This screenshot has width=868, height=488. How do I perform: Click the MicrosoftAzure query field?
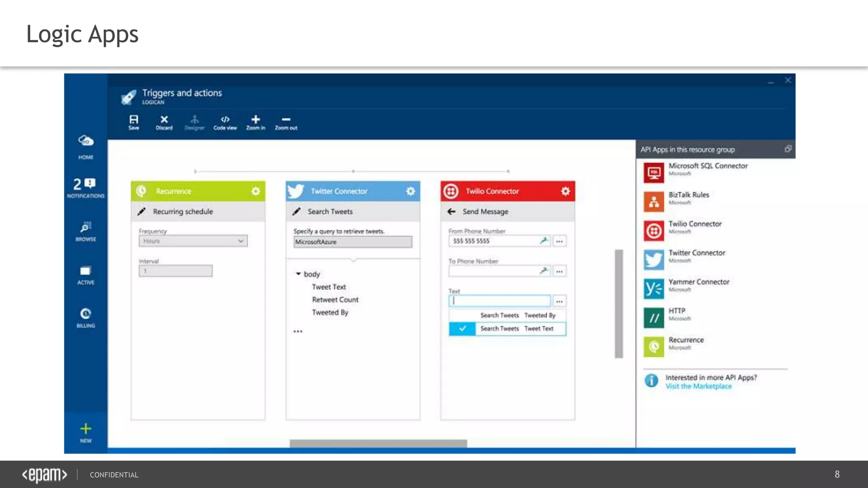tap(353, 242)
